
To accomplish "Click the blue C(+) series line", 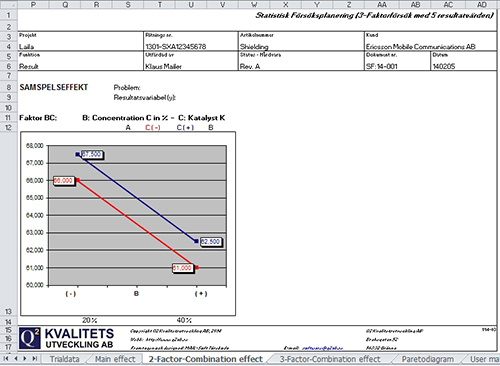I will point(137,198).
